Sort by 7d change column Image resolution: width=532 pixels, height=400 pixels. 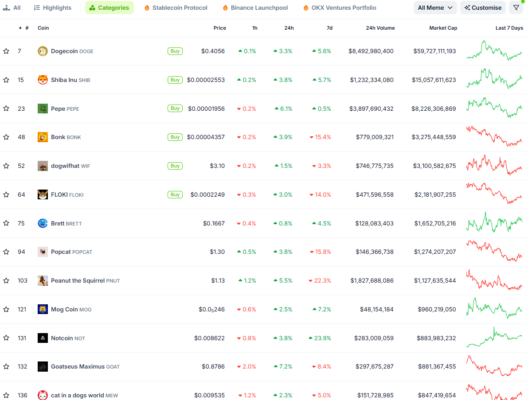coord(329,28)
